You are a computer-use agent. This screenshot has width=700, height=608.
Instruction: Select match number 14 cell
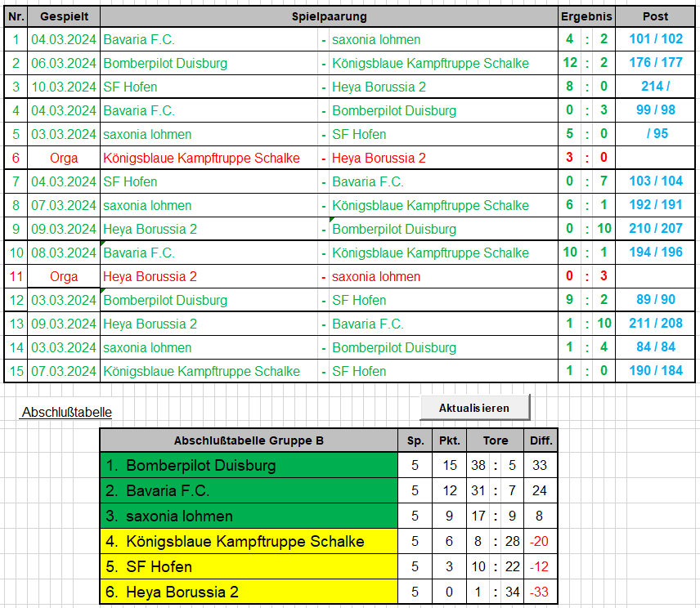tap(16, 347)
